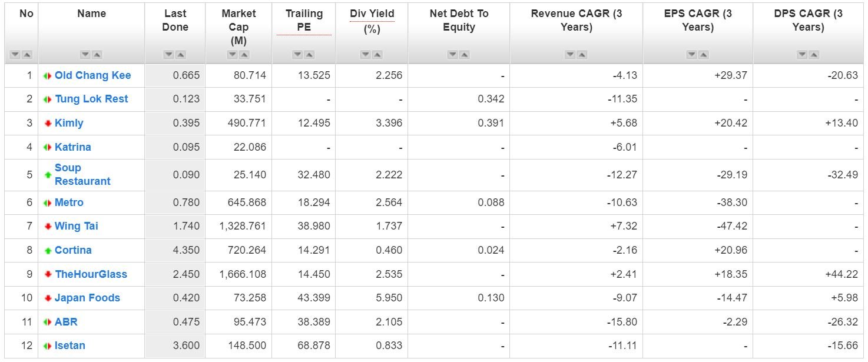Sort Trailing PE with the down arrow
This screenshot has height=362, width=868.
298,55
